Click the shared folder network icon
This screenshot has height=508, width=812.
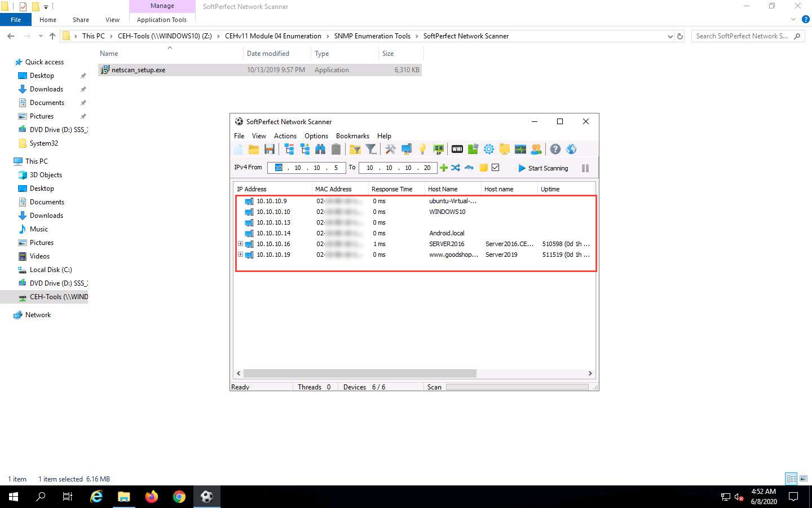tap(505, 150)
